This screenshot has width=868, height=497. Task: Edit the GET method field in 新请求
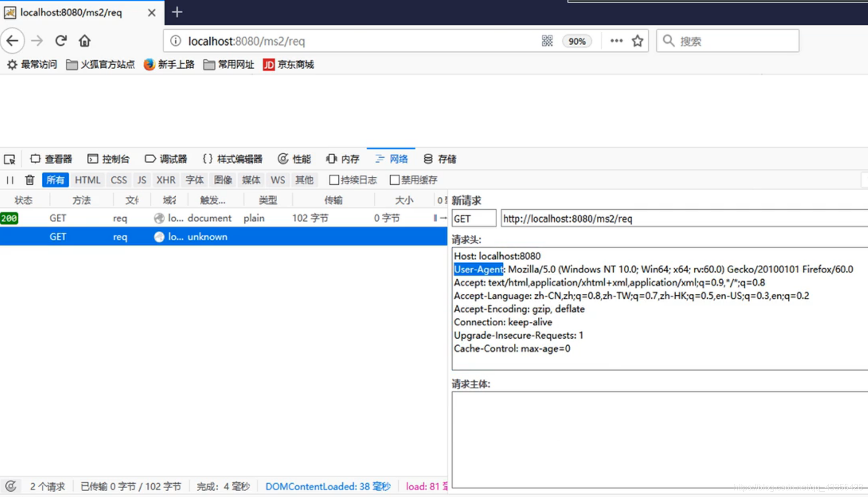pos(474,218)
